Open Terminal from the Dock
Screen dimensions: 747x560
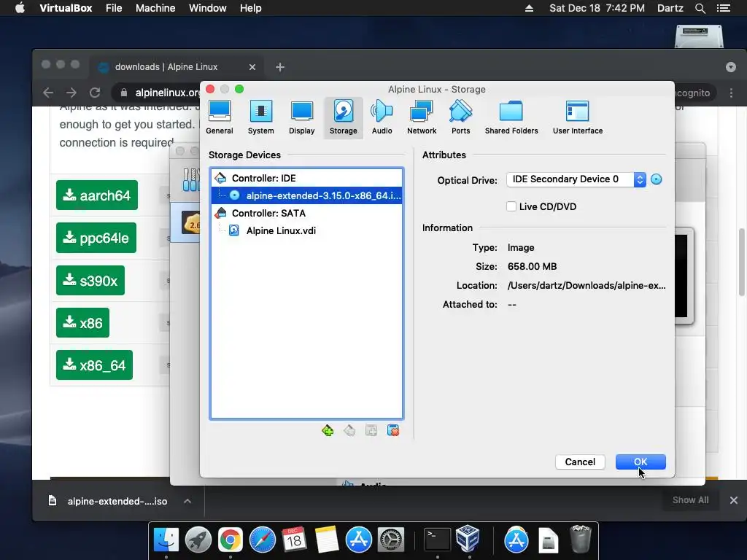pos(438,540)
